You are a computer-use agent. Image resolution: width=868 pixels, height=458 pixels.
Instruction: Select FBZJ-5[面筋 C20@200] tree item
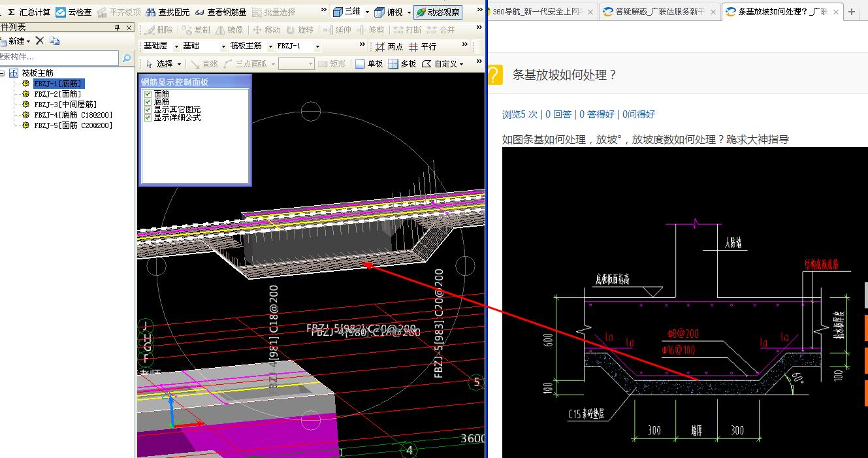click(x=73, y=125)
